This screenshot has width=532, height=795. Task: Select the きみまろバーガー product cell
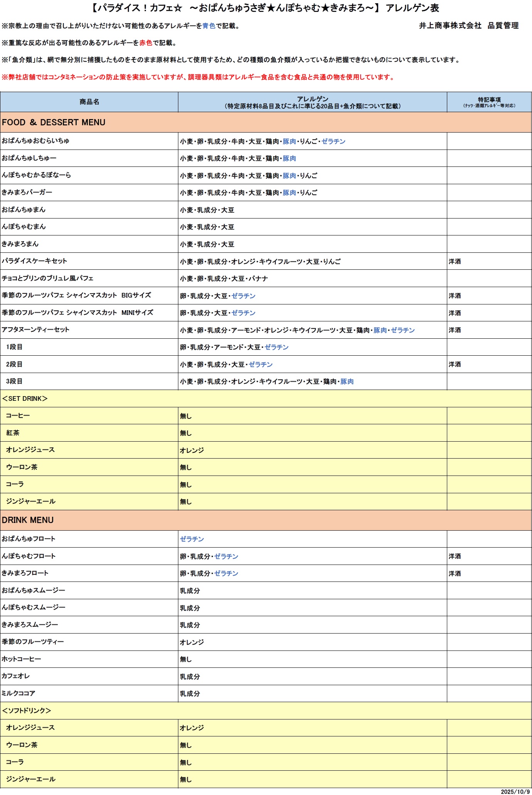point(27,192)
